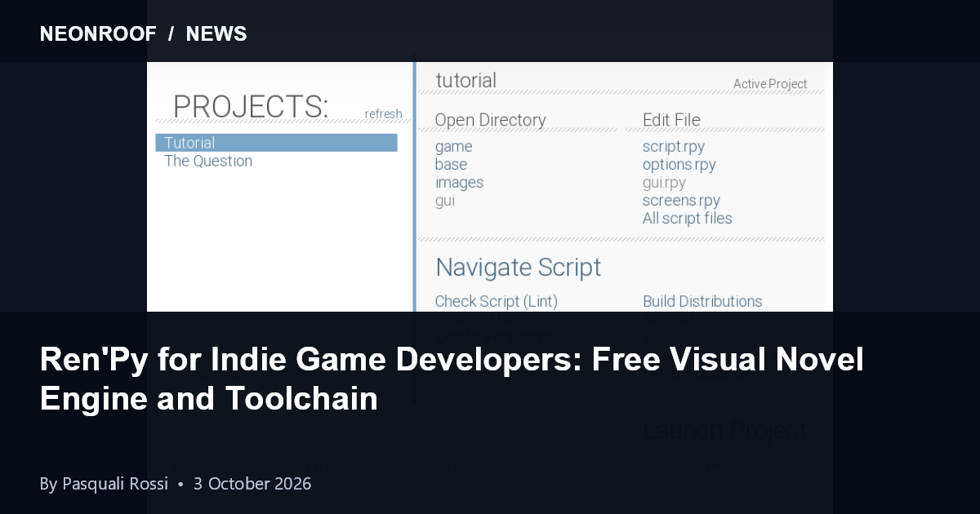Click the Active Project label
The image size is (980, 514).
tap(770, 84)
